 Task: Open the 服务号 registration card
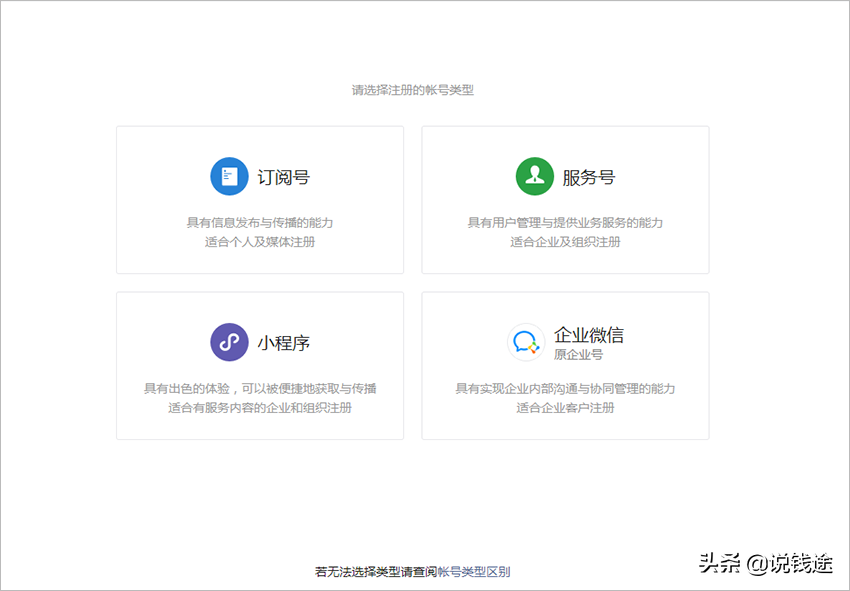pyautogui.click(x=565, y=200)
